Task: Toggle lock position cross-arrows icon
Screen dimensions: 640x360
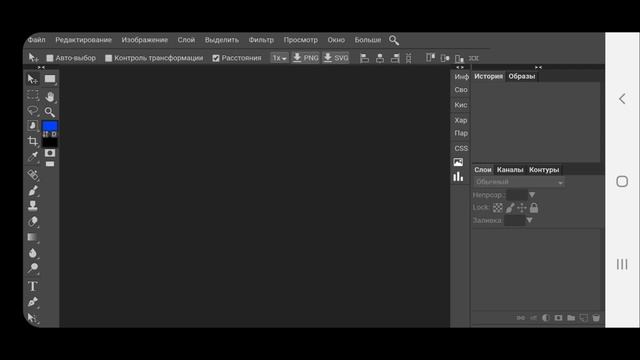Action: pos(522,208)
